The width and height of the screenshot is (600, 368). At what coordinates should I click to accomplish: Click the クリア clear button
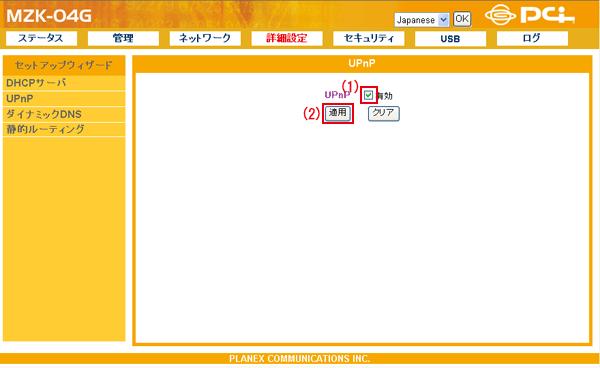coord(383,113)
